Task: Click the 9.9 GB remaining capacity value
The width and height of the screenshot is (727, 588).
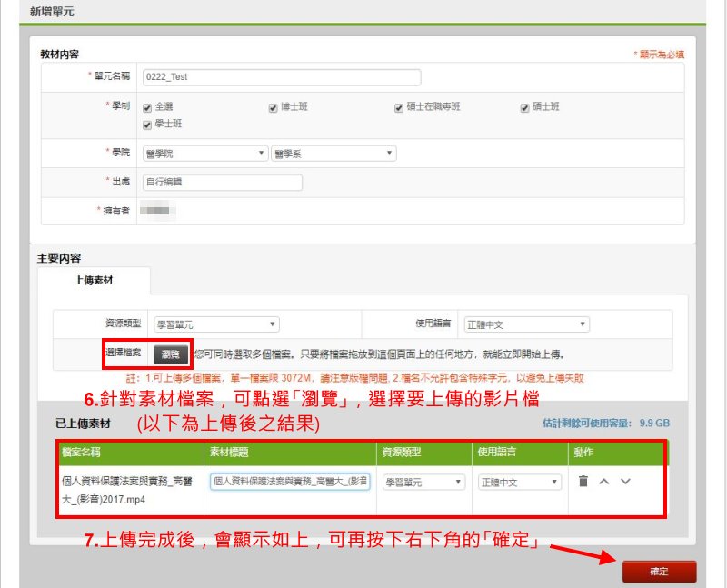Action: point(654,423)
